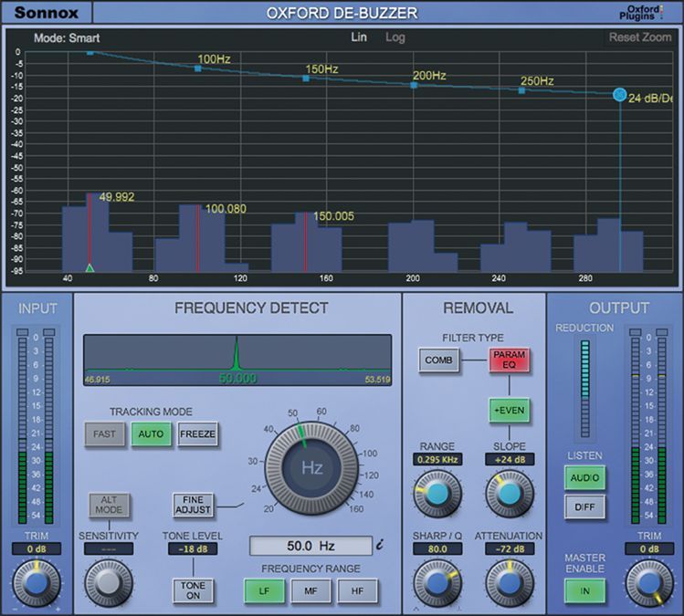
Task: Switch graph to Log scale
Action: [395, 37]
